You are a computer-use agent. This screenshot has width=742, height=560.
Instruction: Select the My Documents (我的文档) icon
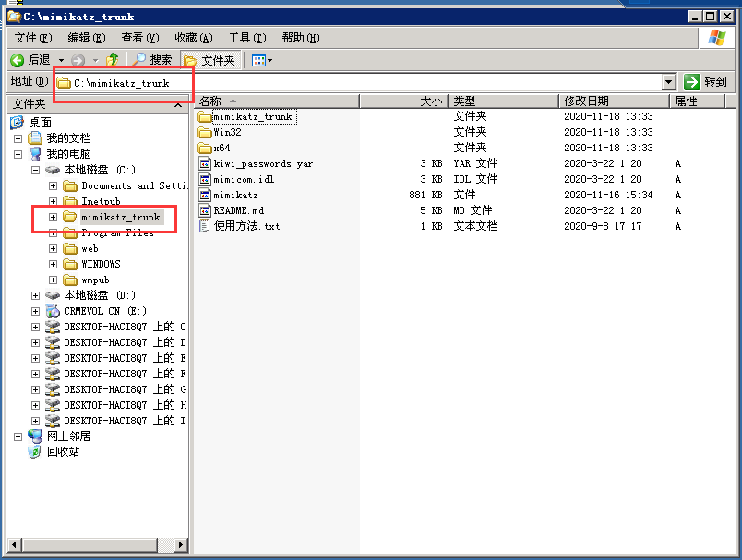(35, 138)
